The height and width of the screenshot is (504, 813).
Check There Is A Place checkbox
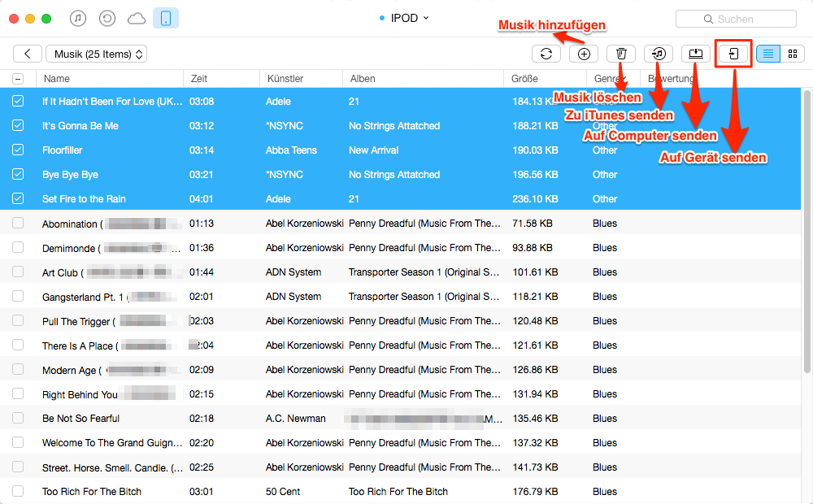tap(18, 345)
